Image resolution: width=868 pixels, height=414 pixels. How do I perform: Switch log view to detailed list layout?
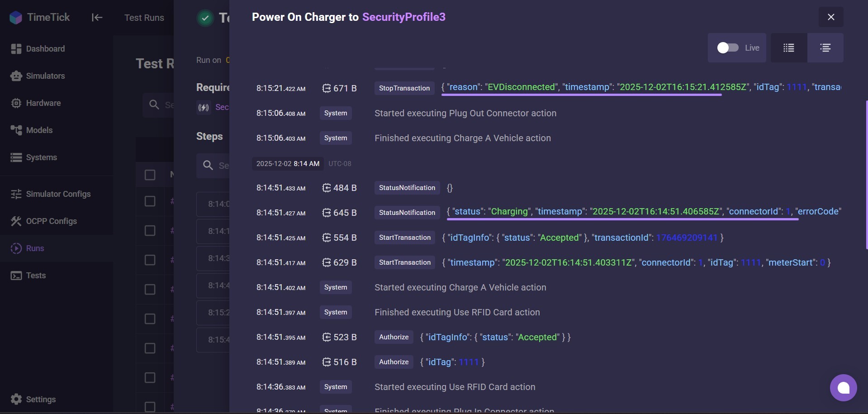coord(826,48)
